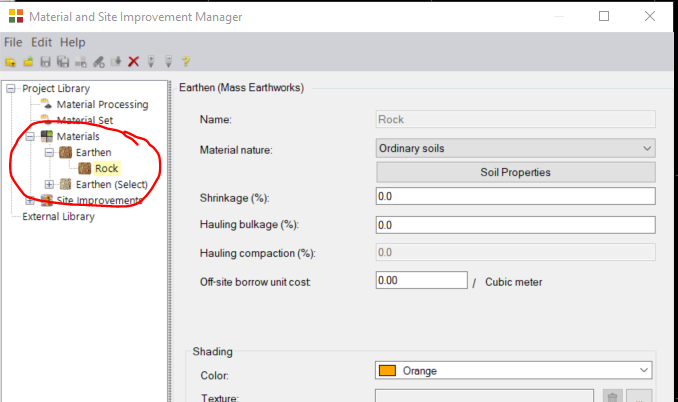678x402 pixels.
Task: Click the Shrinkage (%) input field
Action: (x=515, y=196)
